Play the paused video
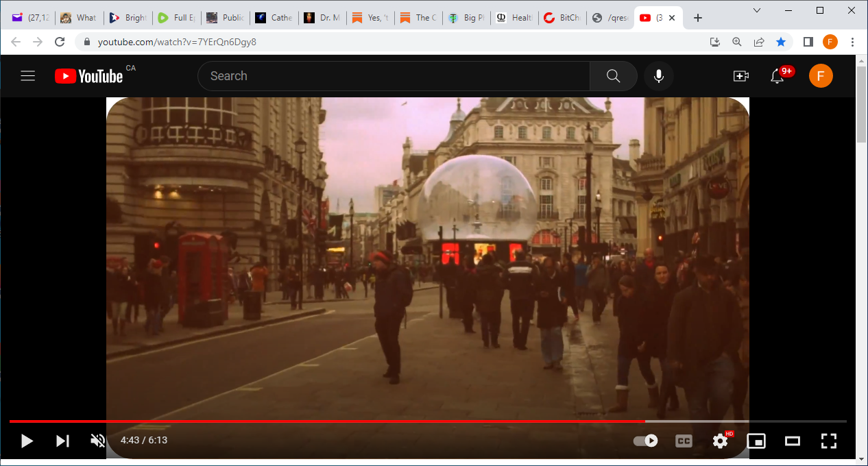The image size is (868, 466). click(27, 441)
